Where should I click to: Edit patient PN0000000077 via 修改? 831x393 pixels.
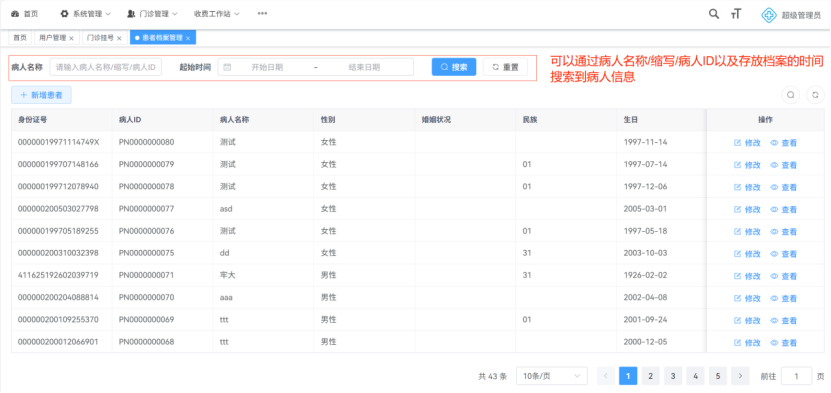click(x=747, y=210)
